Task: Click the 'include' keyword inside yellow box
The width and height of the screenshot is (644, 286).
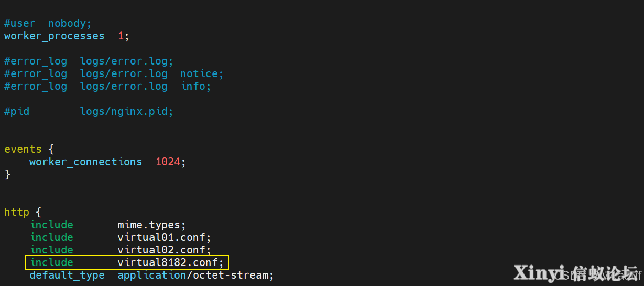Action: click(x=51, y=262)
